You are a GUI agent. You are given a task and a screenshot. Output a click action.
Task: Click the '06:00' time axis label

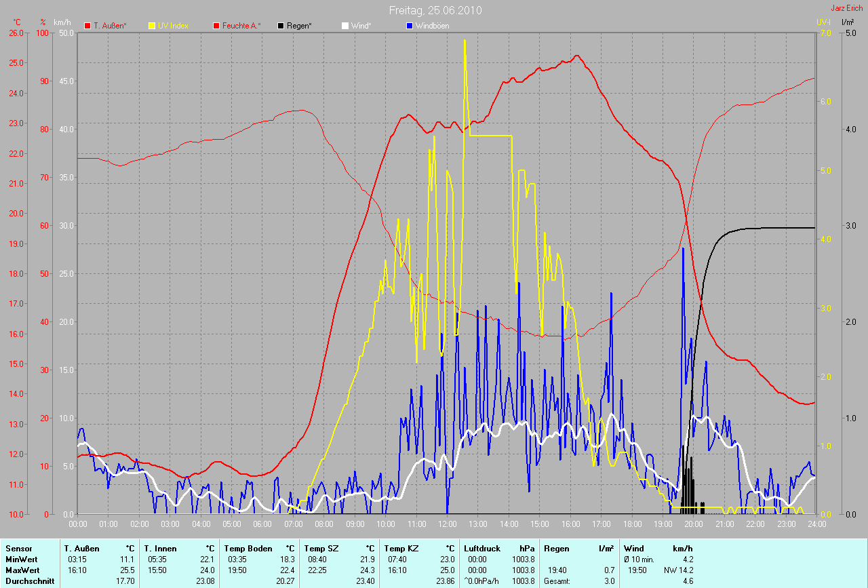tap(262, 524)
